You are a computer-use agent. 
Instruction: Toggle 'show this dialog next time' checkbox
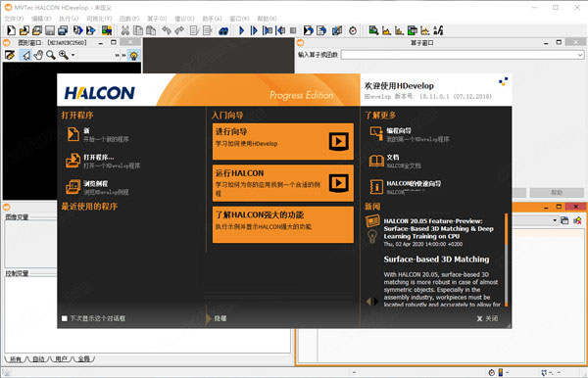(65, 318)
